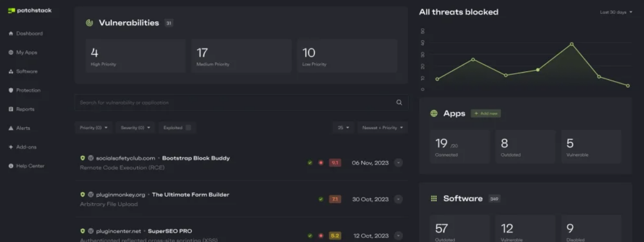This screenshot has width=644, height=242.
Task: Click green check icon on SuperSEO PRO row
Action: [x=310, y=236]
